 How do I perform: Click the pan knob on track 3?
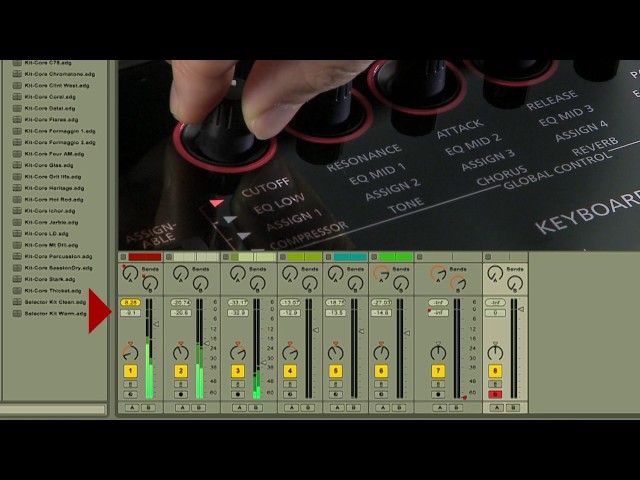pos(238,352)
